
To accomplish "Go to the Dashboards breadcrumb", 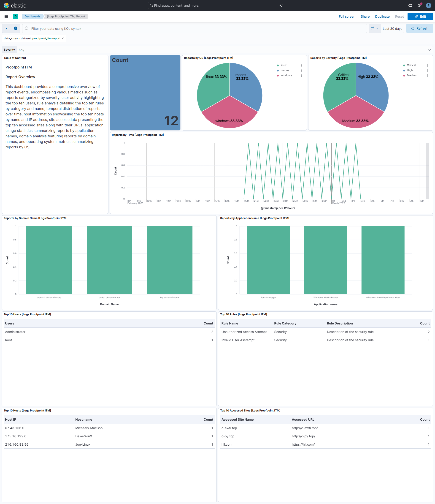I will 32,16.
